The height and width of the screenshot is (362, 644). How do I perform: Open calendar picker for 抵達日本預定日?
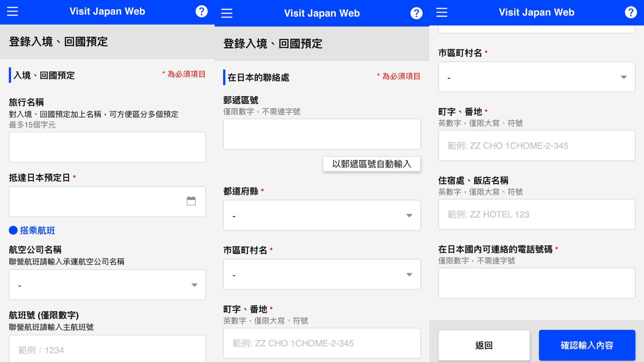pos(191,201)
